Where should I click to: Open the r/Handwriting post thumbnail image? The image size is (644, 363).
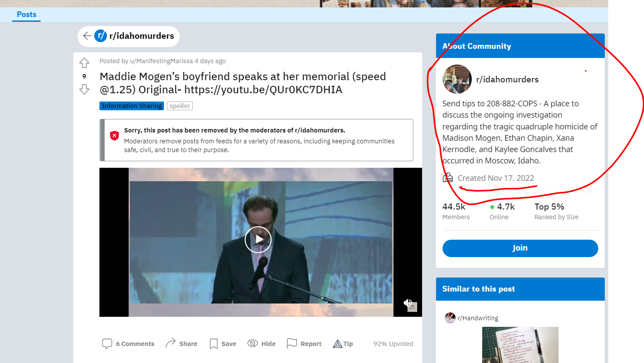click(x=520, y=345)
